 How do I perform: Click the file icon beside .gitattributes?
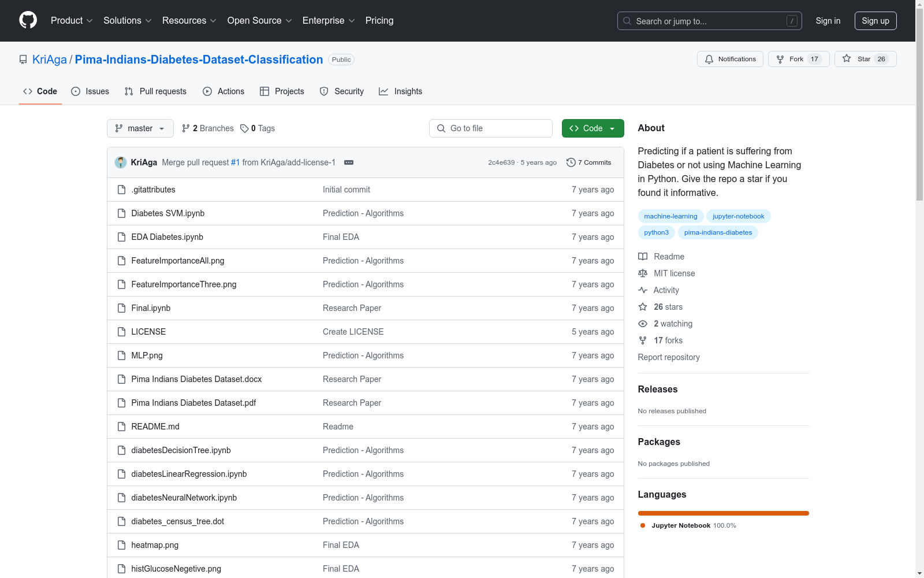pyautogui.click(x=121, y=190)
